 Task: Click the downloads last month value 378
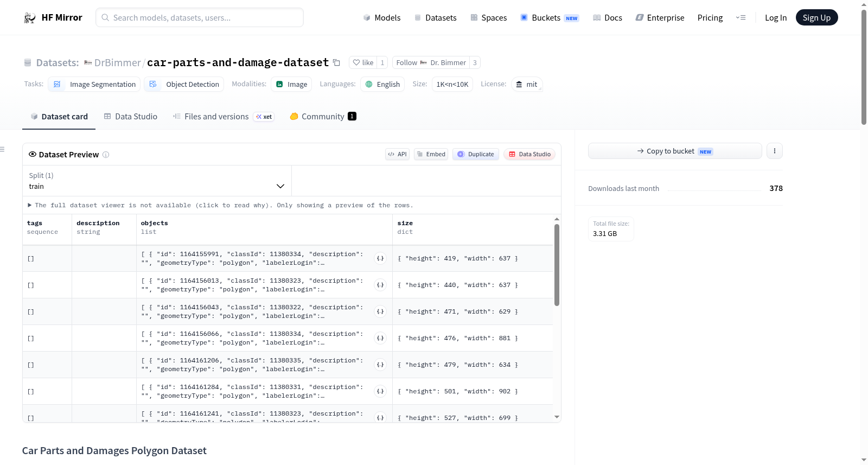tap(776, 188)
